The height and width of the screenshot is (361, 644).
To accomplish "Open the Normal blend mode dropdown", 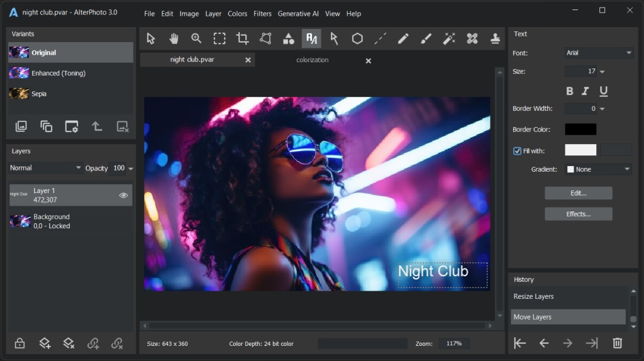I will (x=45, y=168).
